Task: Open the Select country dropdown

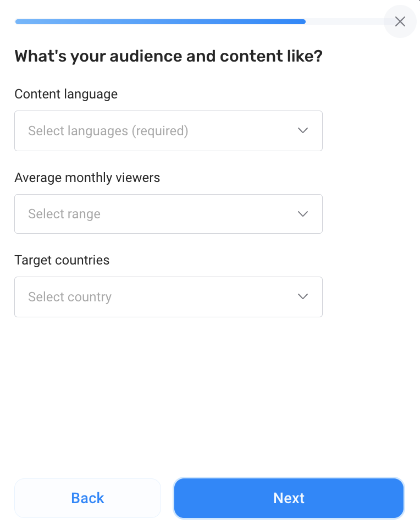Action: pos(168,297)
